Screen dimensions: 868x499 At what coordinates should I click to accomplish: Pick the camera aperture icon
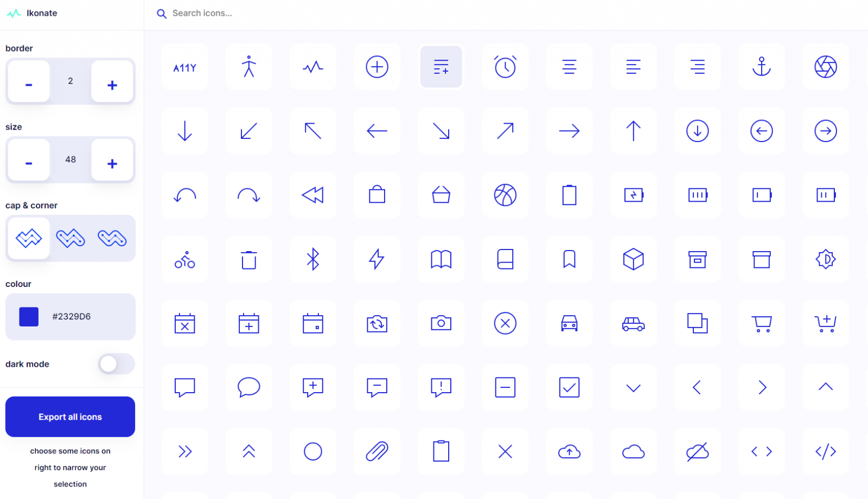pos(825,67)
